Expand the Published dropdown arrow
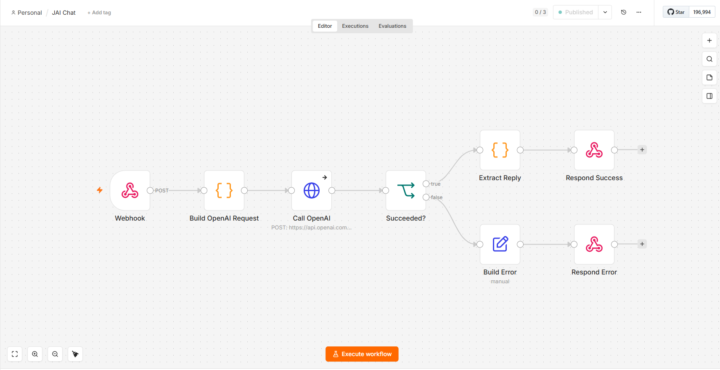The image size is (720, 370). pyautogui.click(x=605, y=12)
